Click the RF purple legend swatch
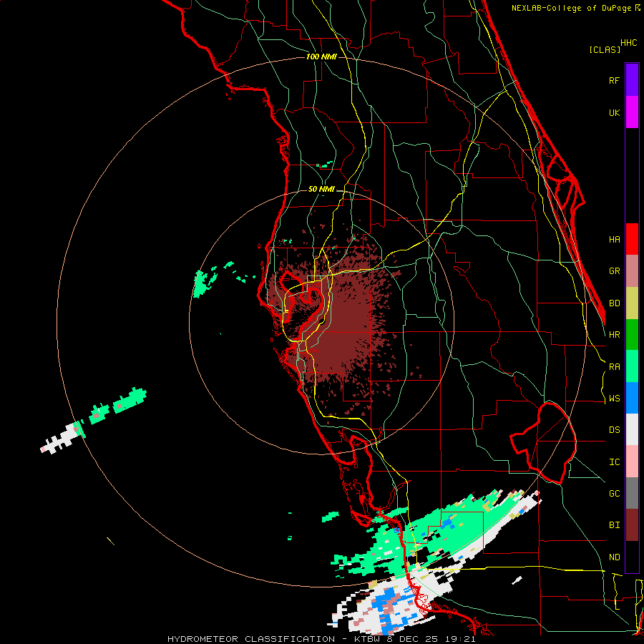644x644 pixels. click(x=632, y=80)
